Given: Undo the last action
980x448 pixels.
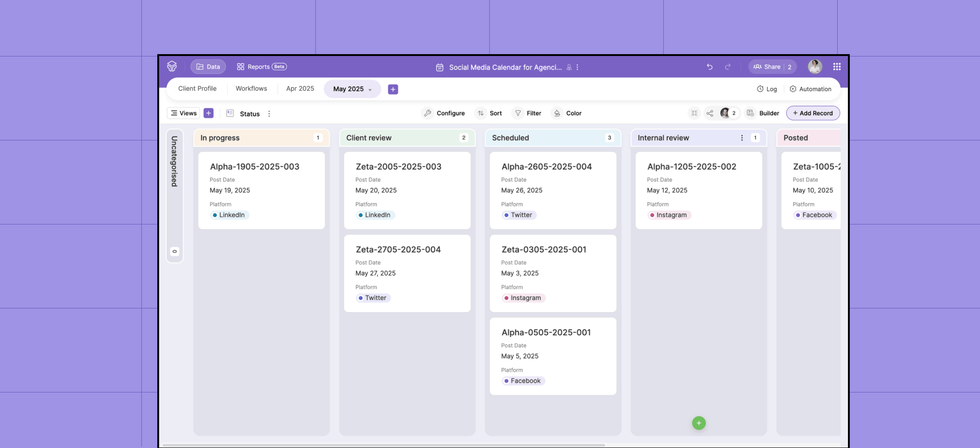Looking at the screenshot, I should point(709,67).
